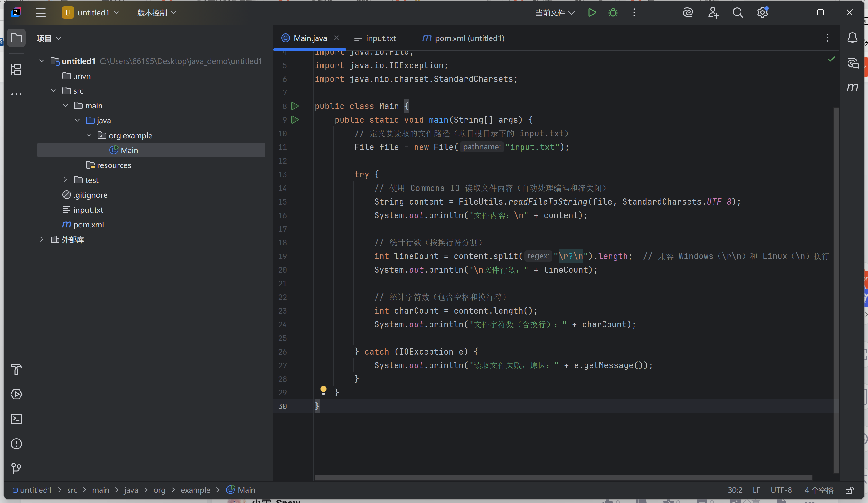Open the Structure tool window icon
The image size is (868, 503).
click(x=16, y=69)
